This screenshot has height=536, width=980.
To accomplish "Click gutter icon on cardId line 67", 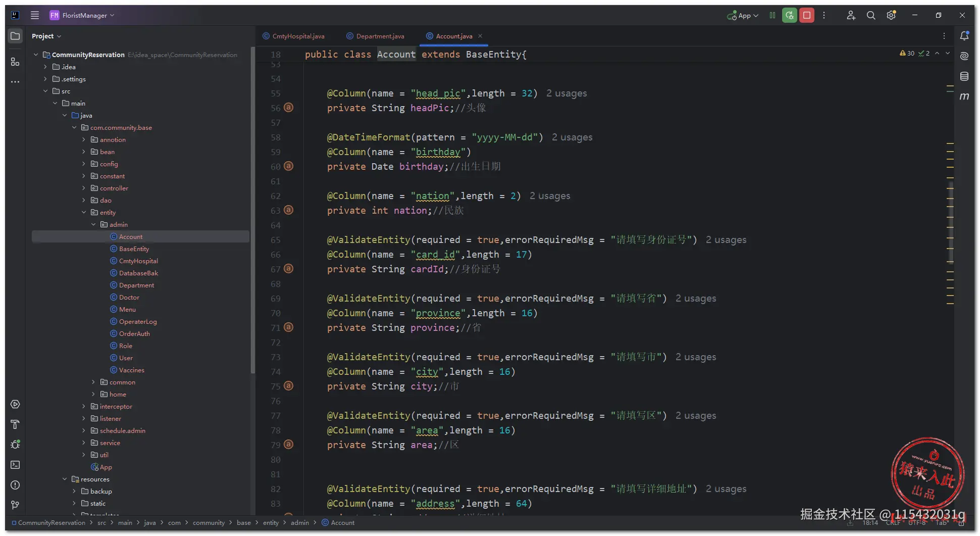I will 288,269.
